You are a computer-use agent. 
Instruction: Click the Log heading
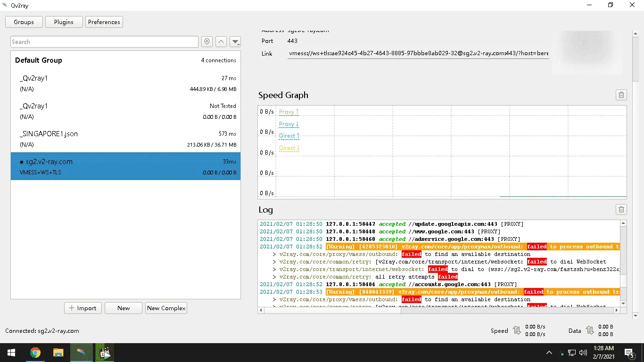(265, 210)
